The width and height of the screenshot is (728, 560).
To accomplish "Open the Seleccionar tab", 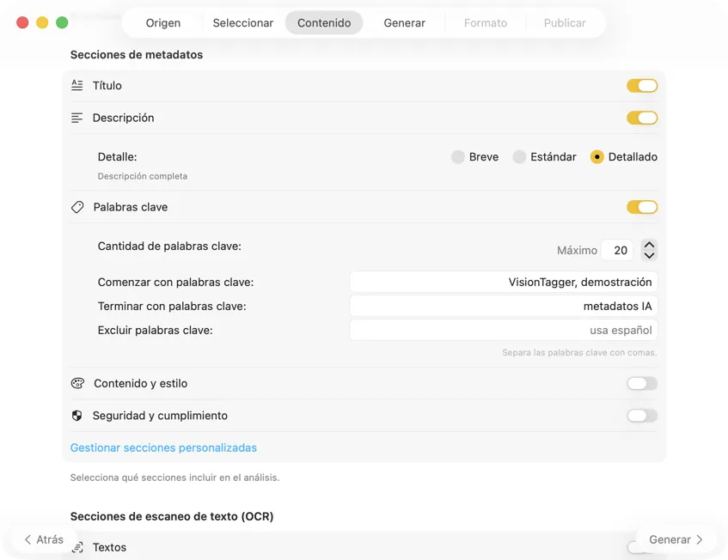I will [x=243, y=23].
